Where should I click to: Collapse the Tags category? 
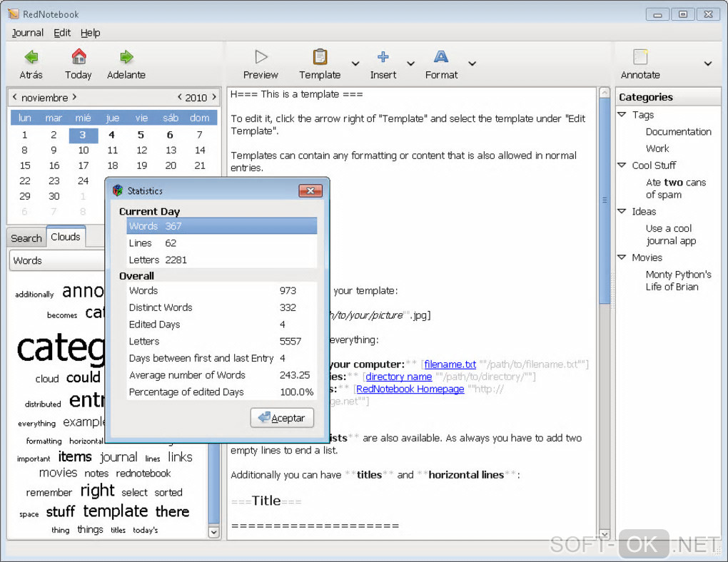(x=622, y=114)
